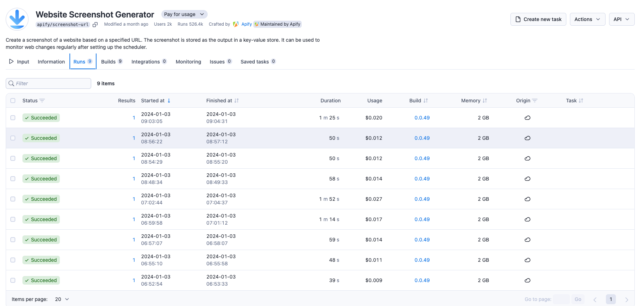Image resolution: width=644 pixels, height=306 pixels.
Task: Open the Origin column filter
Action: click(535, 101)
